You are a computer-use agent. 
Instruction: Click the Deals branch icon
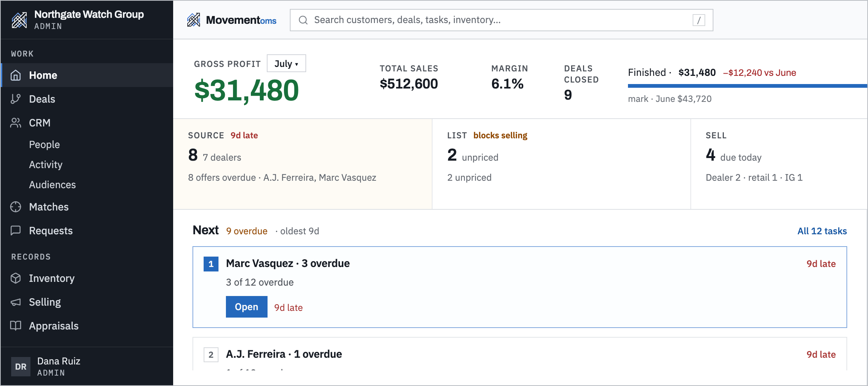pyautogui.click(x=16, y=99)
